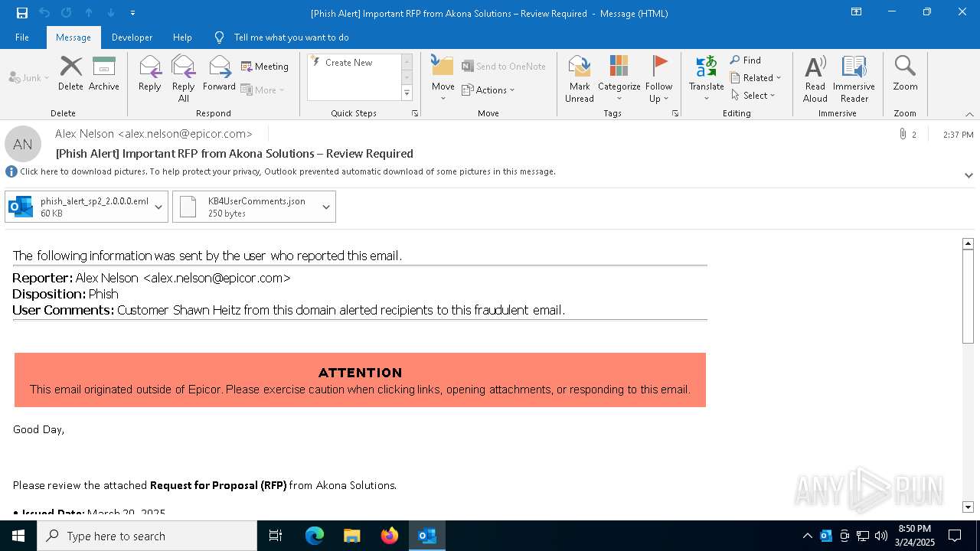Open the Actions dropdown
Screen dimensions: 980x551
(488, 90)
